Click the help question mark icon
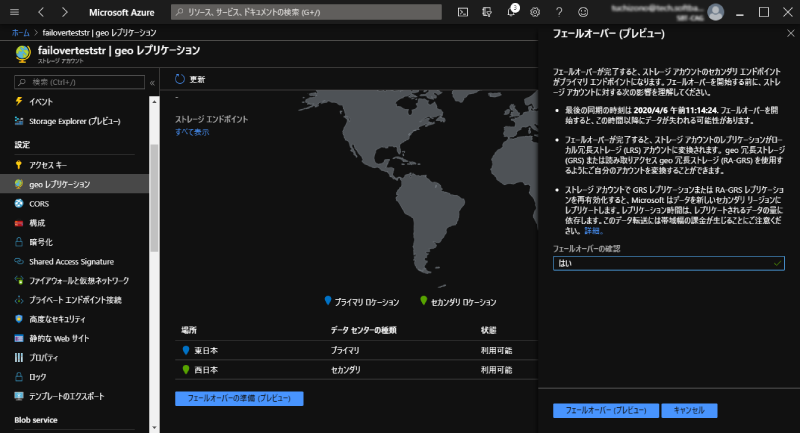Image resolution: width=800 pixels, height=433 pixels. (x=559, y=12)
